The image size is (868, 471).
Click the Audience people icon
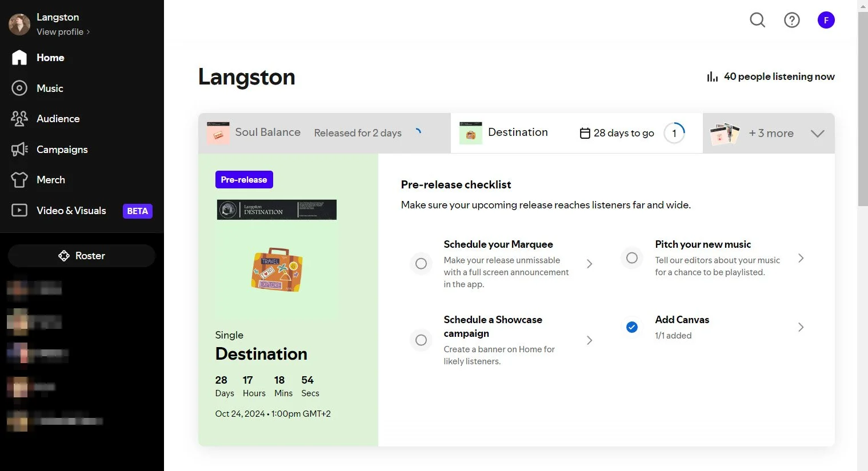tap(19, 119)
